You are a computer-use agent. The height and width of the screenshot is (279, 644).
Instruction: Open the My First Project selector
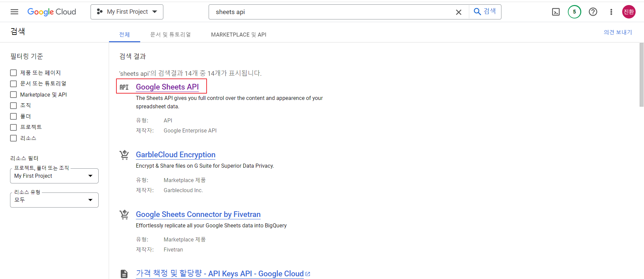pos(127,12)
